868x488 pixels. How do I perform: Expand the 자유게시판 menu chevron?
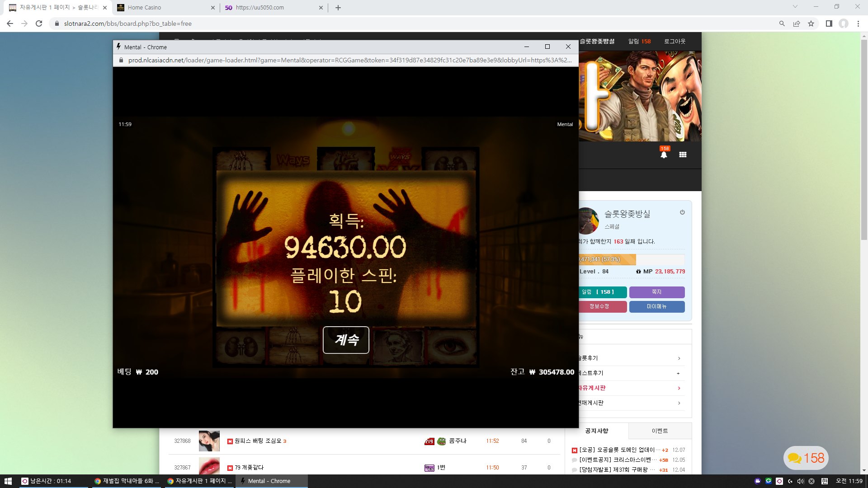point(679,388)
